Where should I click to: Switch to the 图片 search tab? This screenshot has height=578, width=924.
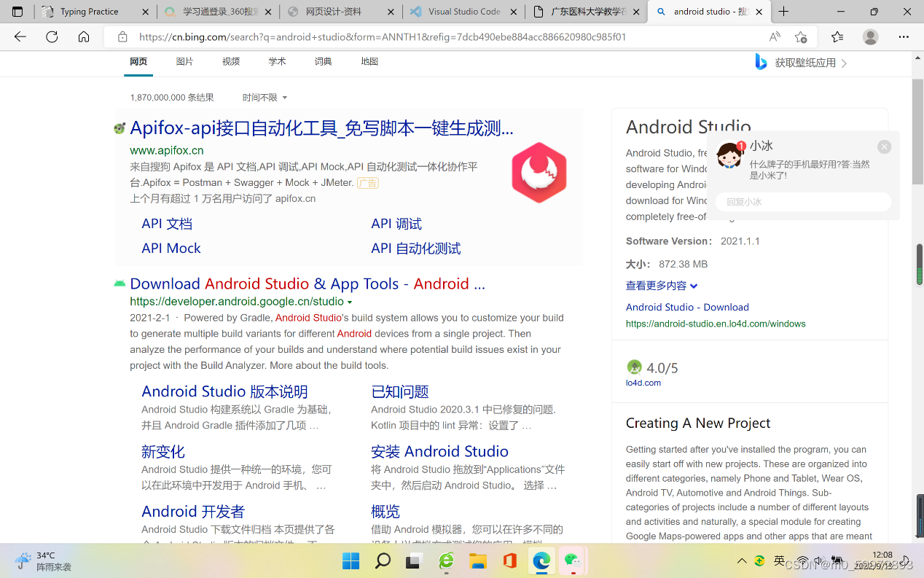tap(184, 62)
